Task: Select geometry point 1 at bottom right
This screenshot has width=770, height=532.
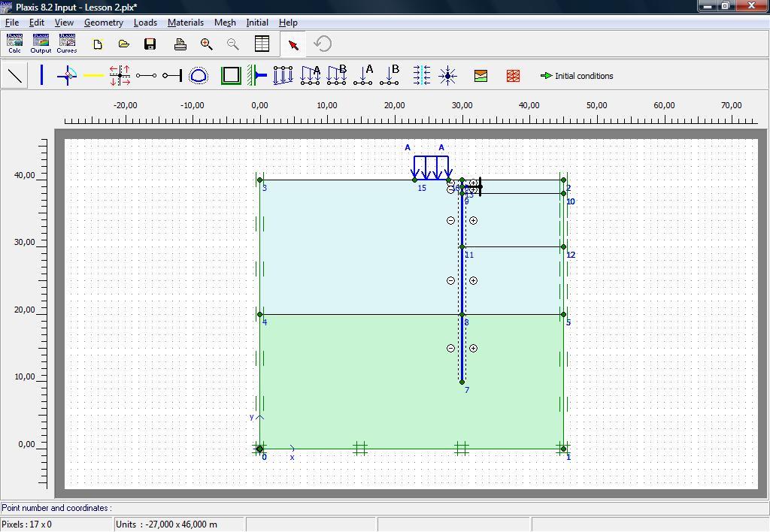Action: pyautogui.click(x=563, y=449)
